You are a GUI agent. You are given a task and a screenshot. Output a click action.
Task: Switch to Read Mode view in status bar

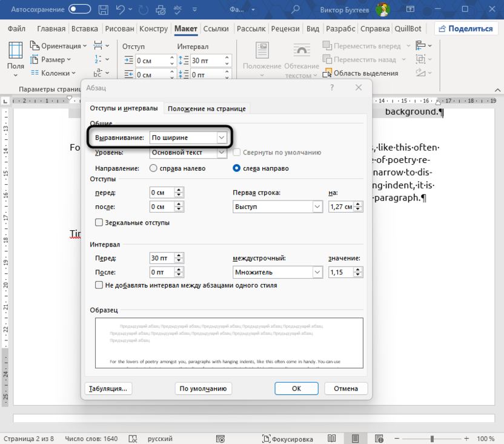pyautogui.click(x=332, y=439)
